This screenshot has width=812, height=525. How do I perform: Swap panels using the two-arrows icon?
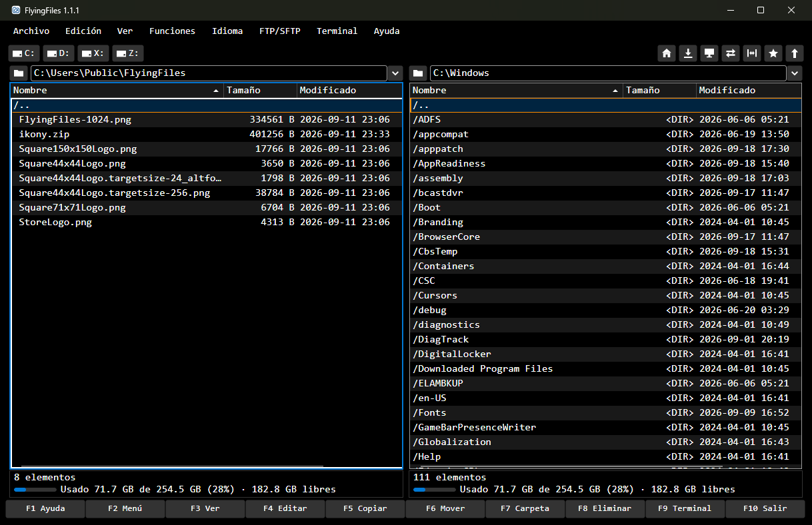731,54
